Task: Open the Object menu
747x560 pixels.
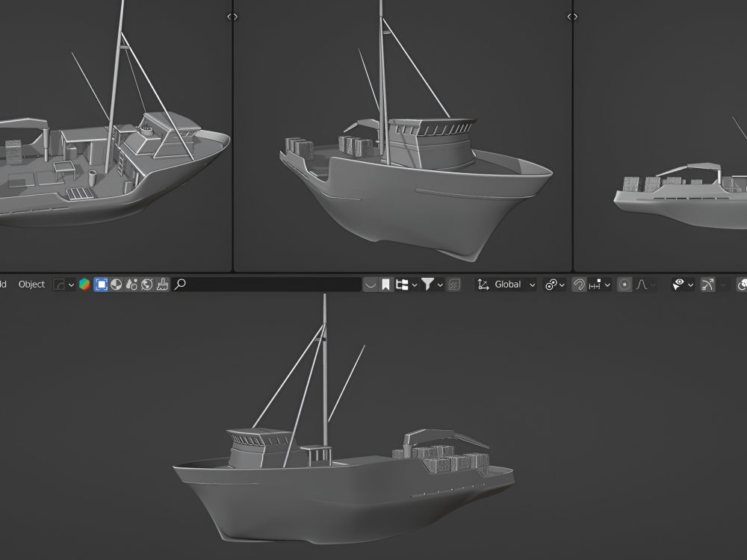Action: [x=31, y=284]
